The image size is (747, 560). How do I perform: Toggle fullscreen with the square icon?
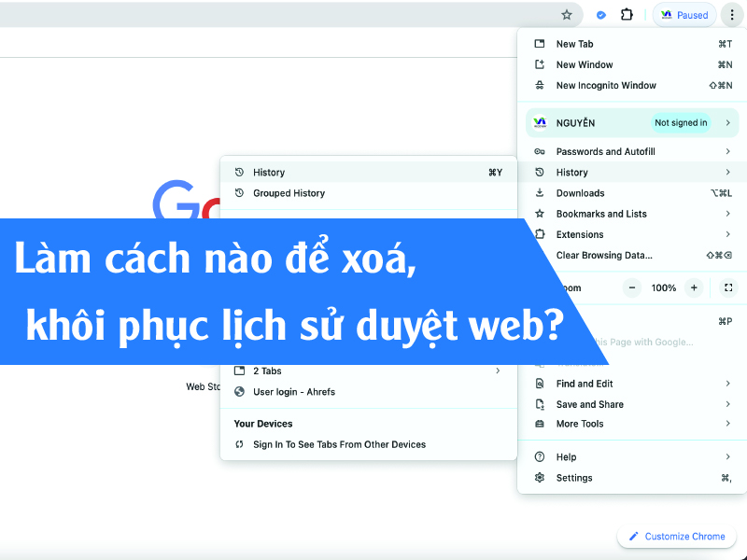click(x=728, y=287)
